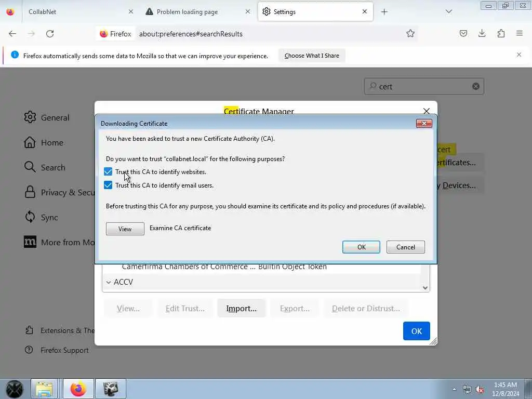Image resolution: width=532 pixels, height=399 pixels.
Task: Open More from Mozilla category
Action: (x=59, y=242)
